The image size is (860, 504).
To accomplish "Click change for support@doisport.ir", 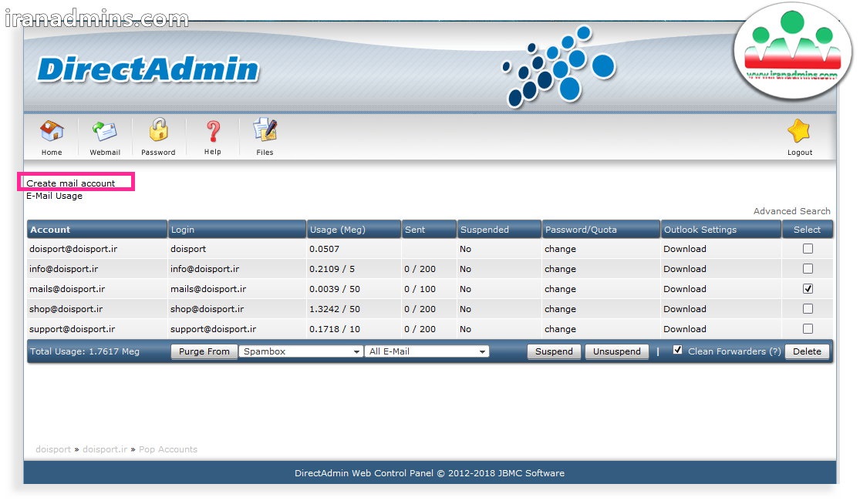I will tap(560, 329).
